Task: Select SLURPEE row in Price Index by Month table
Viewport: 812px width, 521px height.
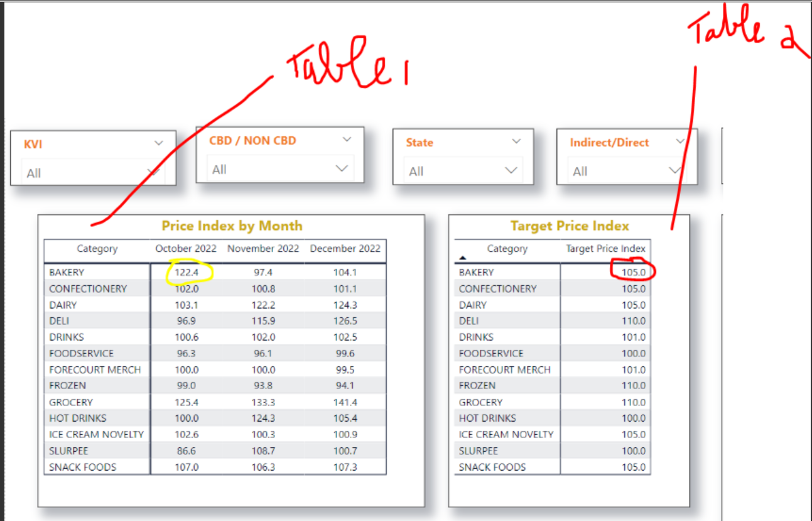Action: tap(215, 451)
